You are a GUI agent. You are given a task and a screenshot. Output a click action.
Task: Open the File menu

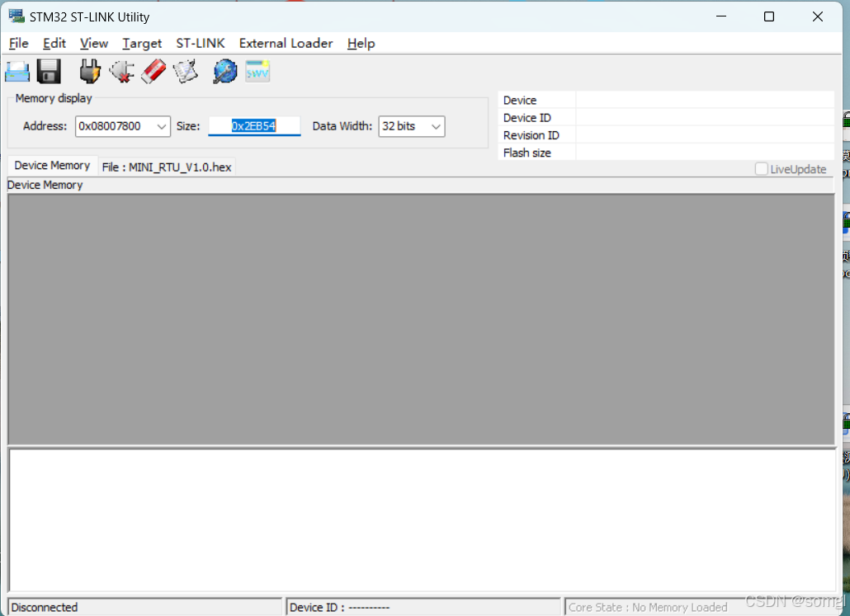pyautogui.click(x=18, y=44)
